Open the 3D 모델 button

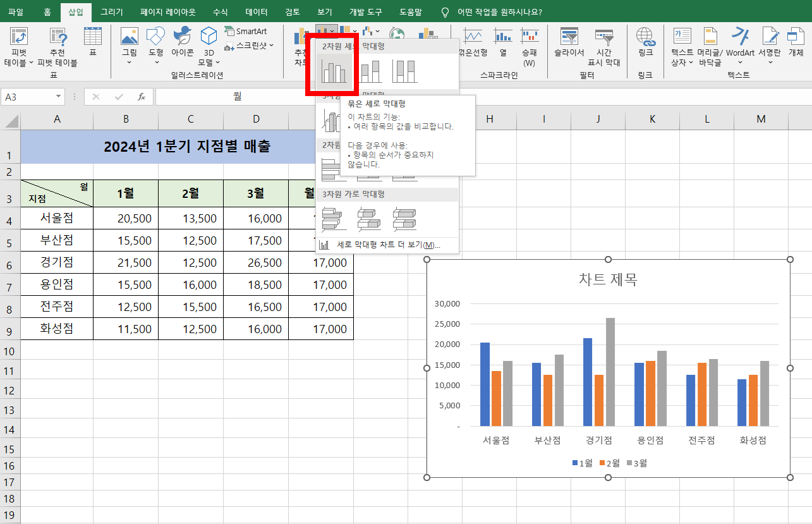click(209, 46)
